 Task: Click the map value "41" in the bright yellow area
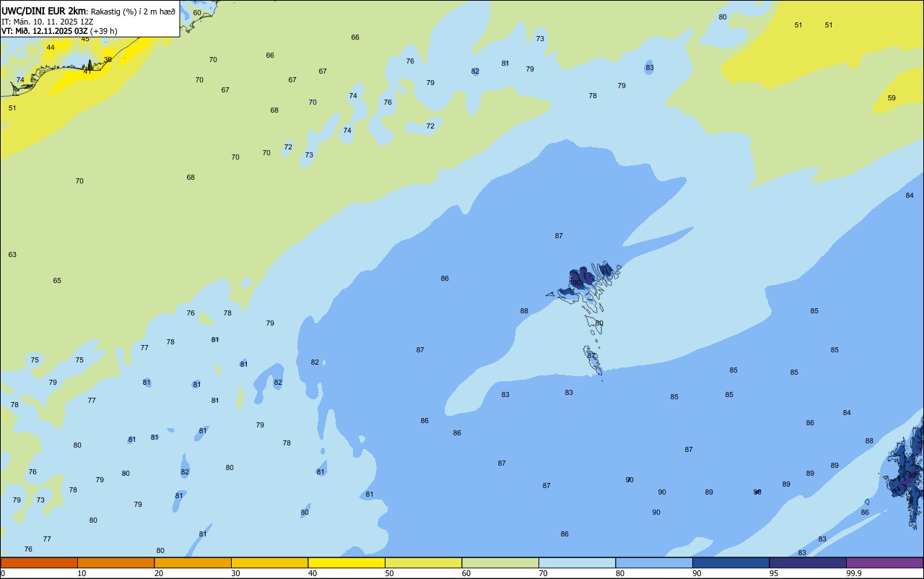87,71
